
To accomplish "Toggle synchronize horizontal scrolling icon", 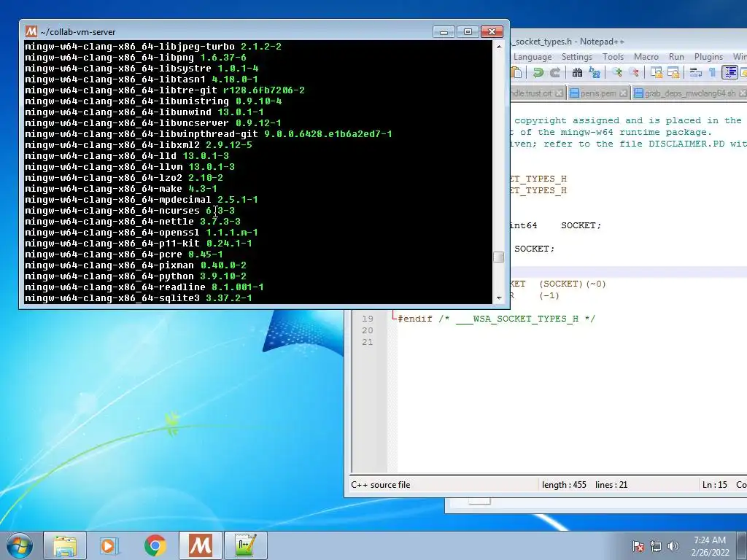I will (673, 72).
